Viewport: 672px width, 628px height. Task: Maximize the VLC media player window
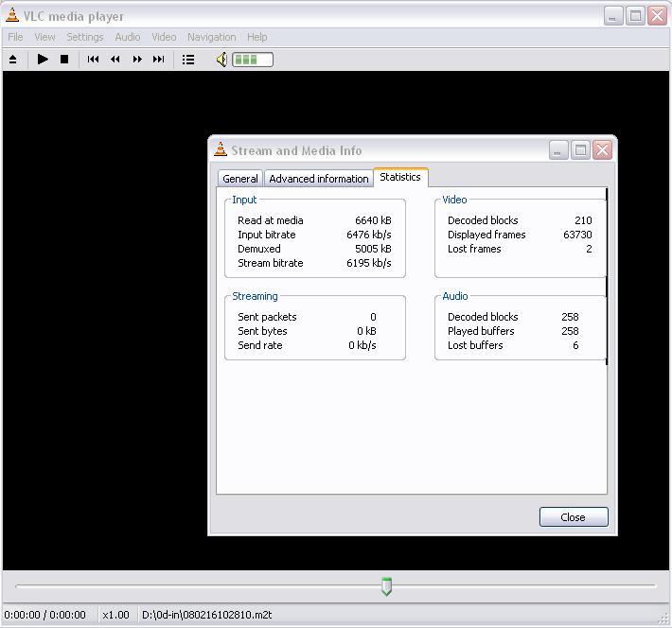coord(636,16)
